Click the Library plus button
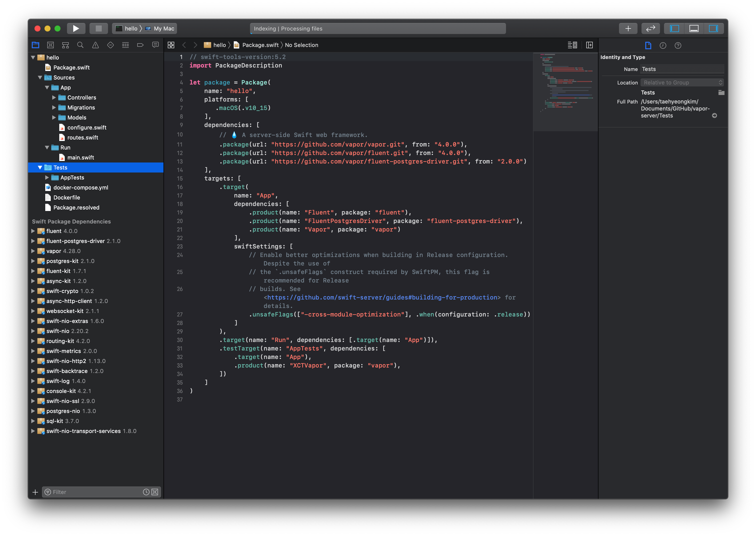756x536 pixels. [628, 28]
